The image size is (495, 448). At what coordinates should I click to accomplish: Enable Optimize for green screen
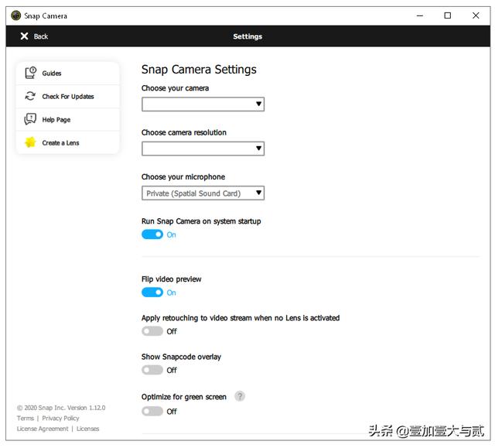[x=152, y=411]
